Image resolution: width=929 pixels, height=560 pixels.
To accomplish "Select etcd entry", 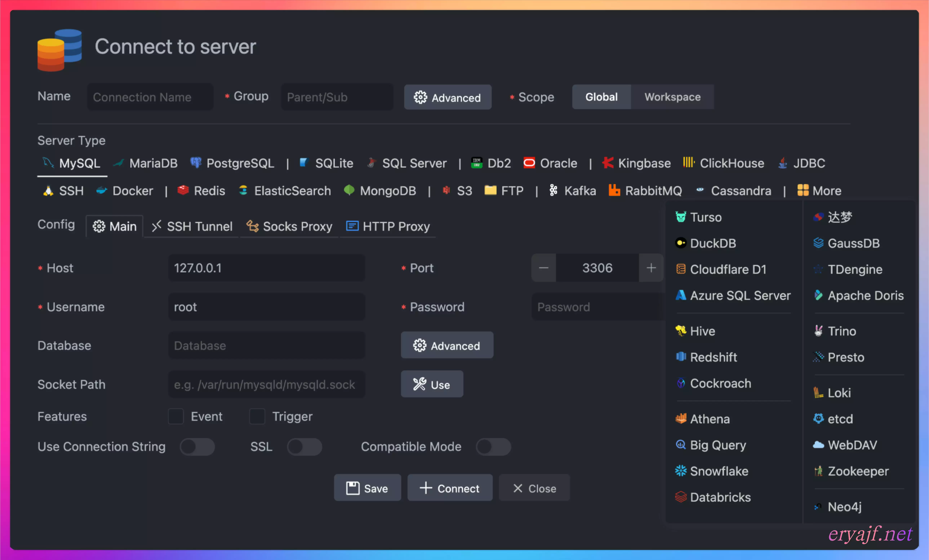I will click(833, 419).
